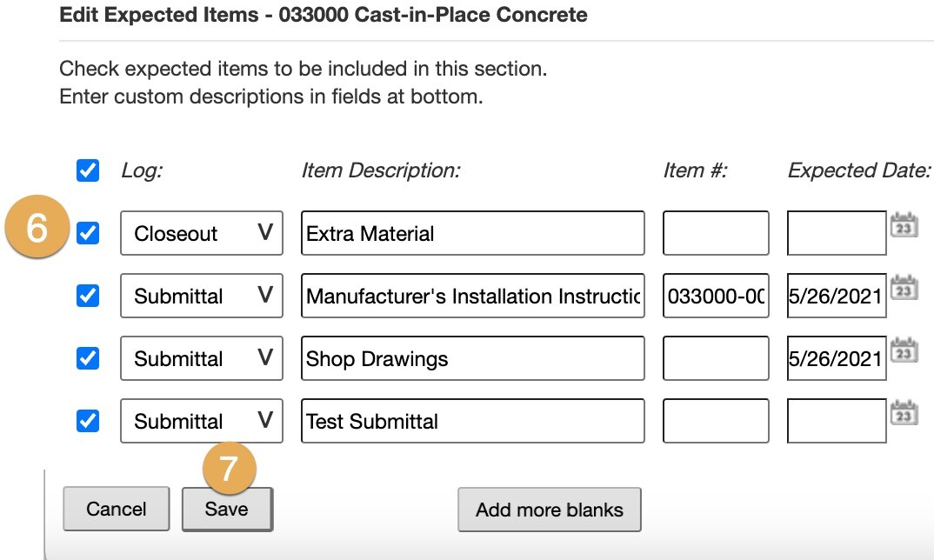This screenshot has width=934, height=560.
Task: Uncheck the Extra Material item checkbox
Action: coord(88,233)
